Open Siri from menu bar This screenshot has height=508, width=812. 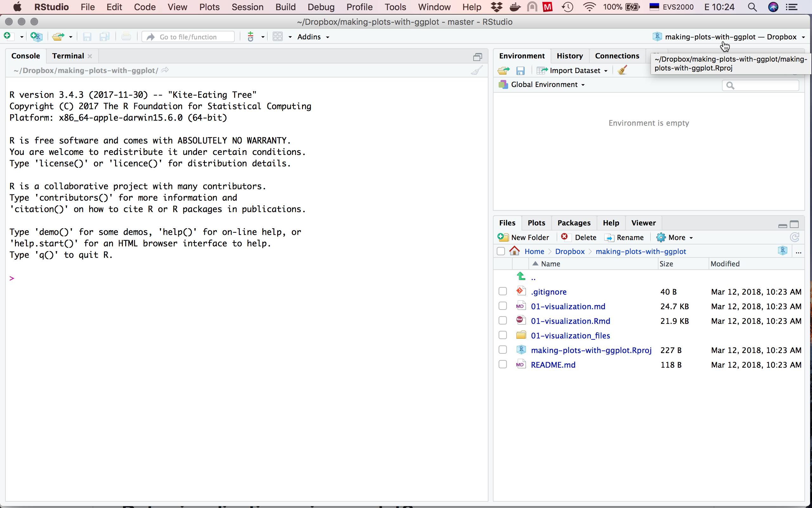coord(773,7)
